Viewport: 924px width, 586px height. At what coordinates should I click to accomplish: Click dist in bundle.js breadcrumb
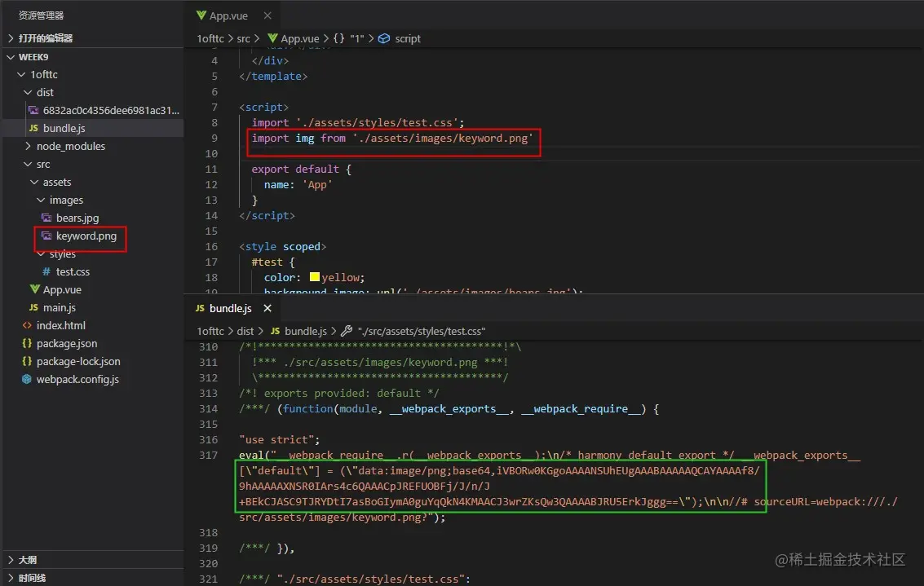click(x=245, y=332)
